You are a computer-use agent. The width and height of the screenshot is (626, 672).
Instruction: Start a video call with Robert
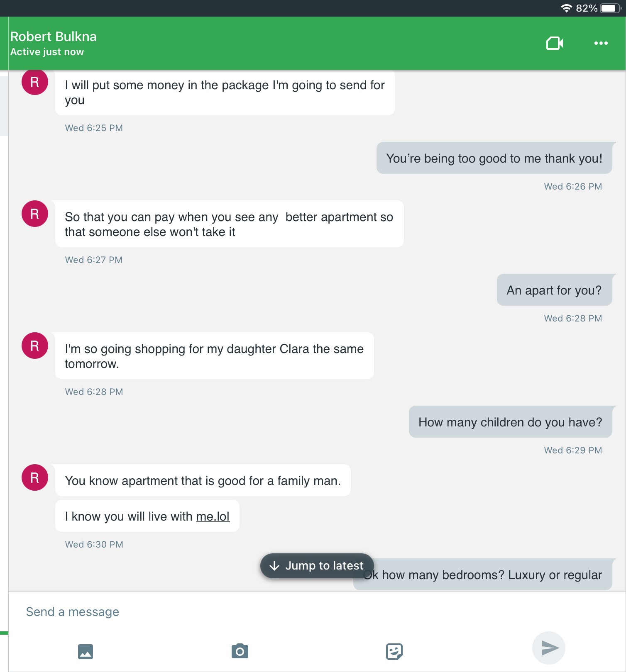point(554,43)
